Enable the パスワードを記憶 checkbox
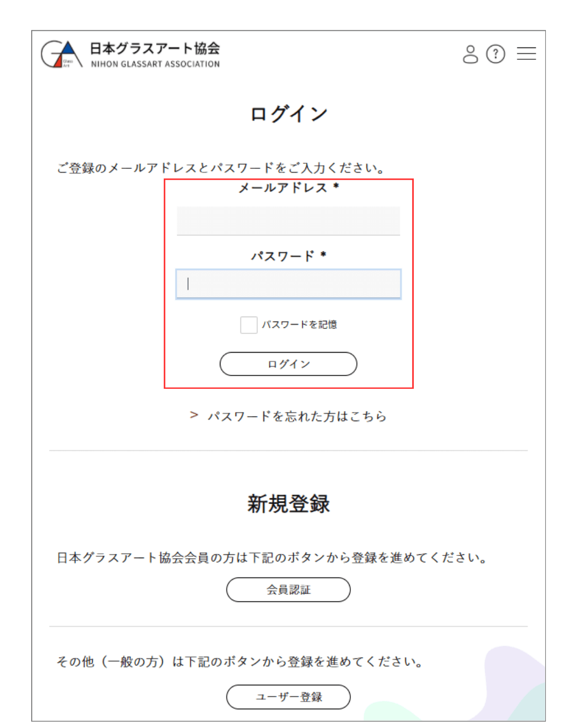 click(248, 325)
